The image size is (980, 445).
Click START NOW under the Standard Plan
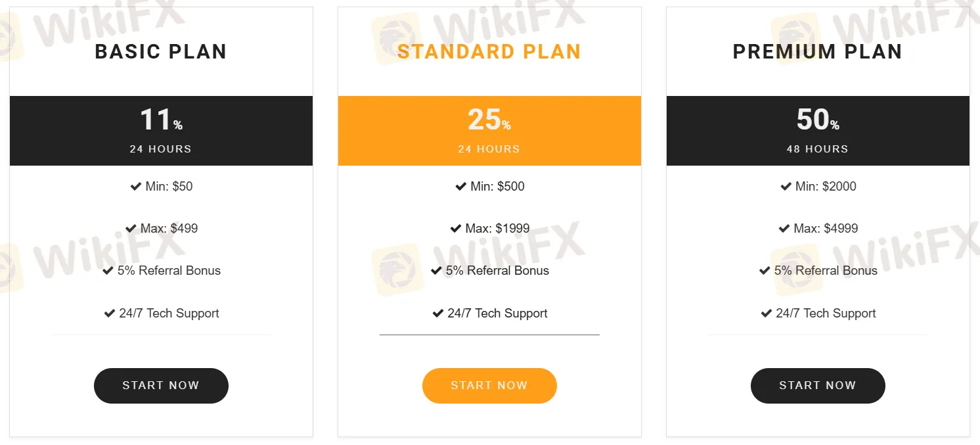click(489, 386)
